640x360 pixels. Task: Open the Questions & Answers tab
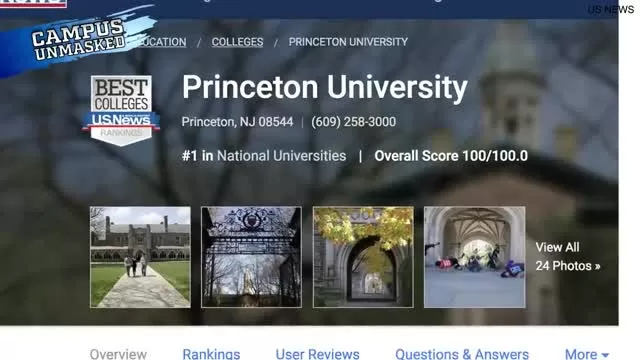[x=462, y=354]
